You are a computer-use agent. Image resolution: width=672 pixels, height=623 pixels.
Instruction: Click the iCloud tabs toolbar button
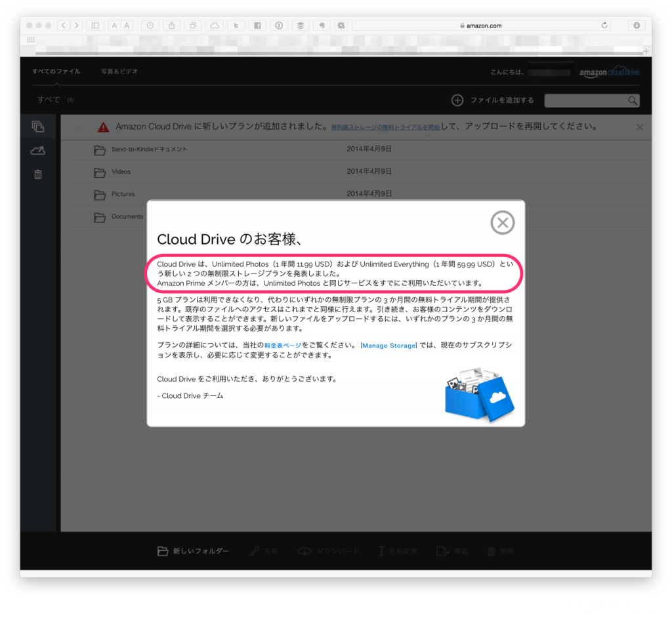tap(215, 26)
